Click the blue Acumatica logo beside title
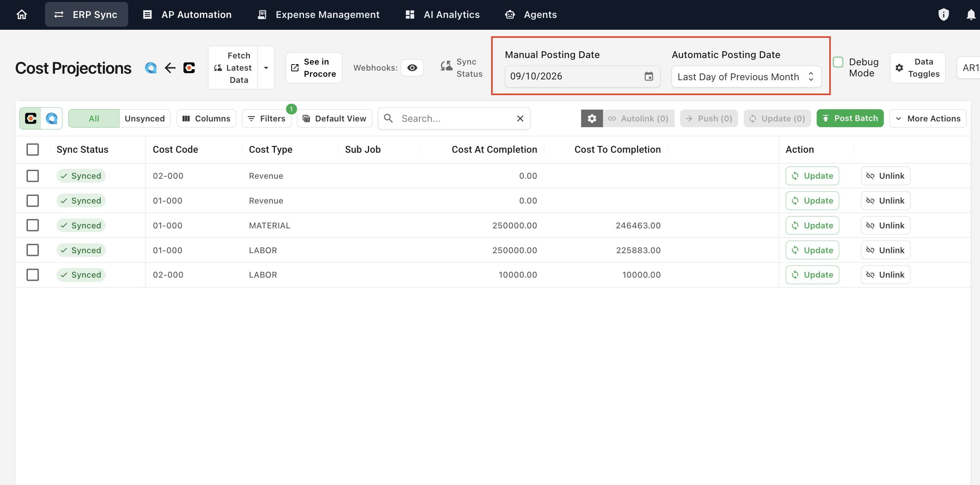This screenshot has width=980, height=485. tap(151, 68)
